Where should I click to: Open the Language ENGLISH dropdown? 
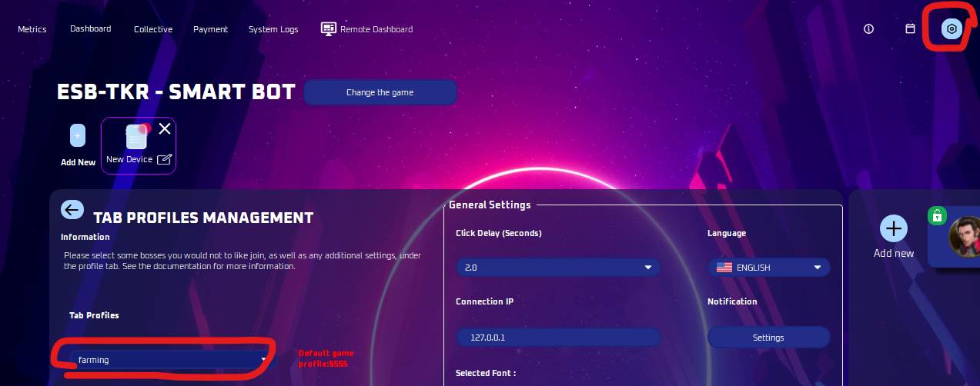click(769, 268)
